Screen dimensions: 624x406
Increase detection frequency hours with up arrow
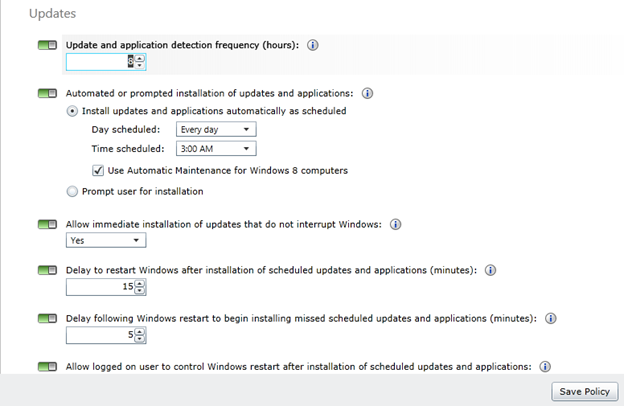140,58
